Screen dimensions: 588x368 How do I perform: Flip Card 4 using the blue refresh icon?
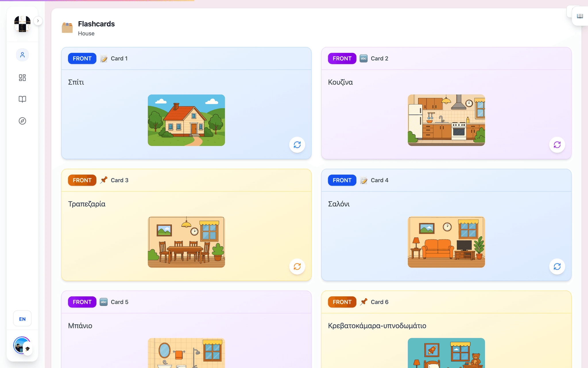(557, 267)
